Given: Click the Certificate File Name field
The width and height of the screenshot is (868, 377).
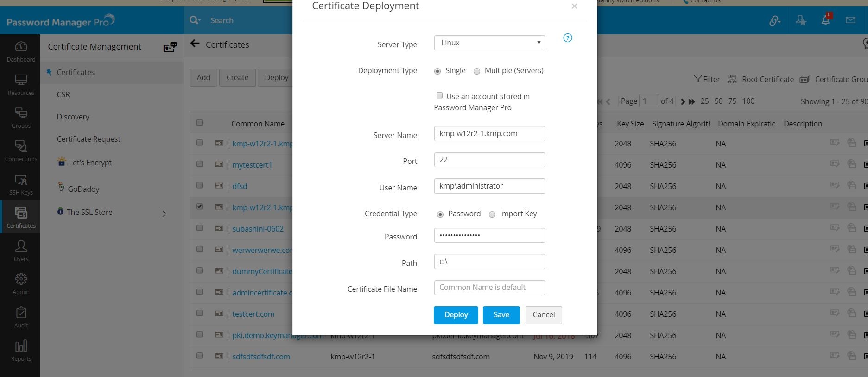Looking at the screenshot, I should point(489,288).
